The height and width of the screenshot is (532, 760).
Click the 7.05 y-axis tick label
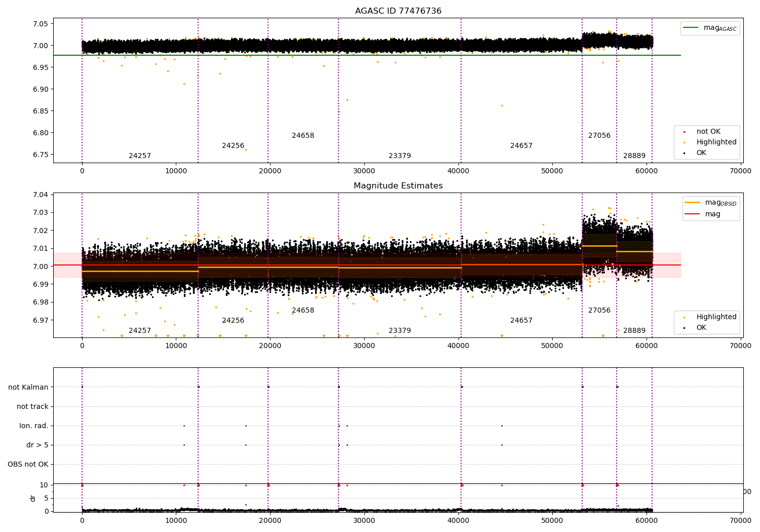(x=41, y=24)
